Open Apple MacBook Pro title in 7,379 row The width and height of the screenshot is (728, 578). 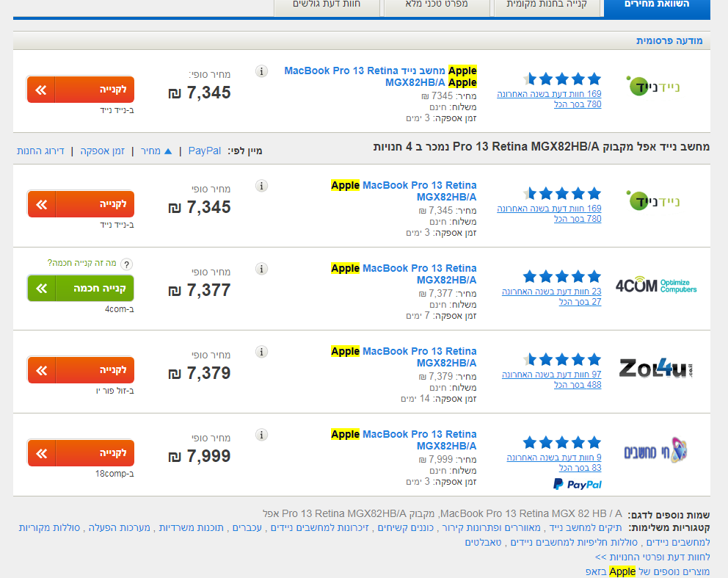click(404, 357)
